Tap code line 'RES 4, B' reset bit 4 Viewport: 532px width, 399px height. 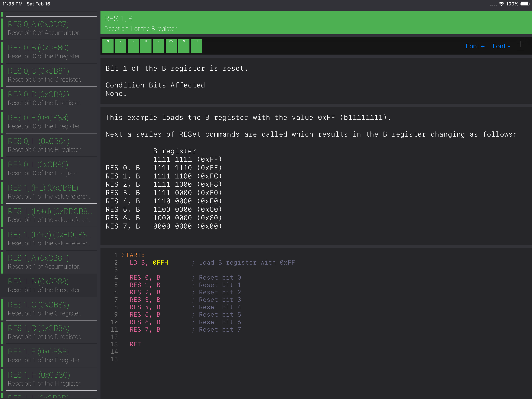point(185,307)
